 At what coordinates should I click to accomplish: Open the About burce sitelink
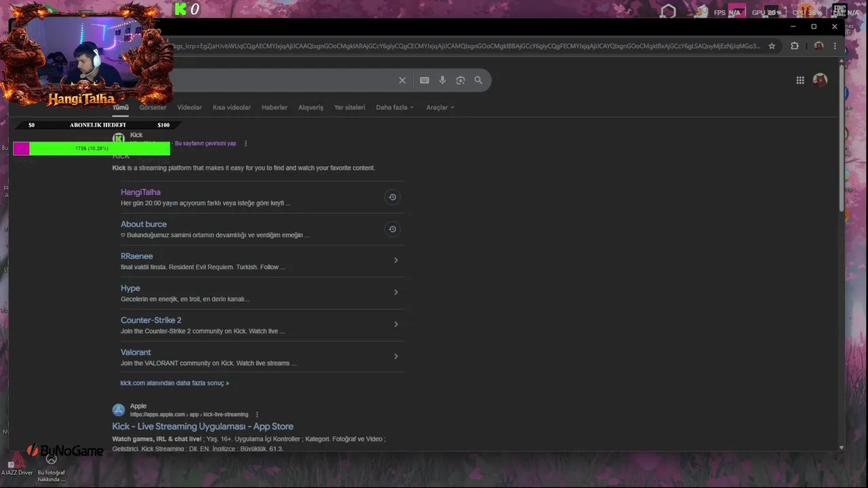tap(143, 224)
